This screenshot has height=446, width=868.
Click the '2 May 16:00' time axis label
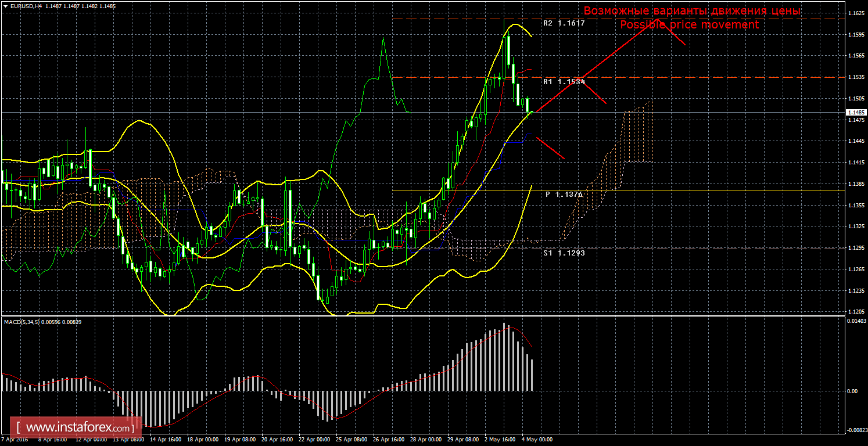[500, 440]
